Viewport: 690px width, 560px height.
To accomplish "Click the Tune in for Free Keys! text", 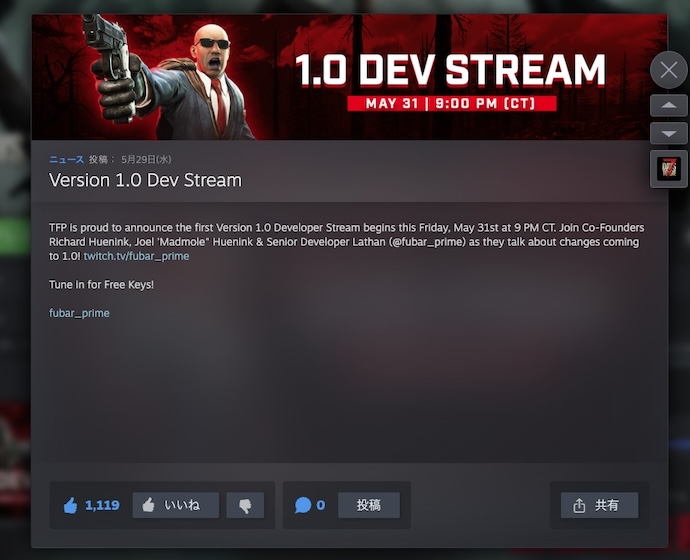I will point(101,285).
